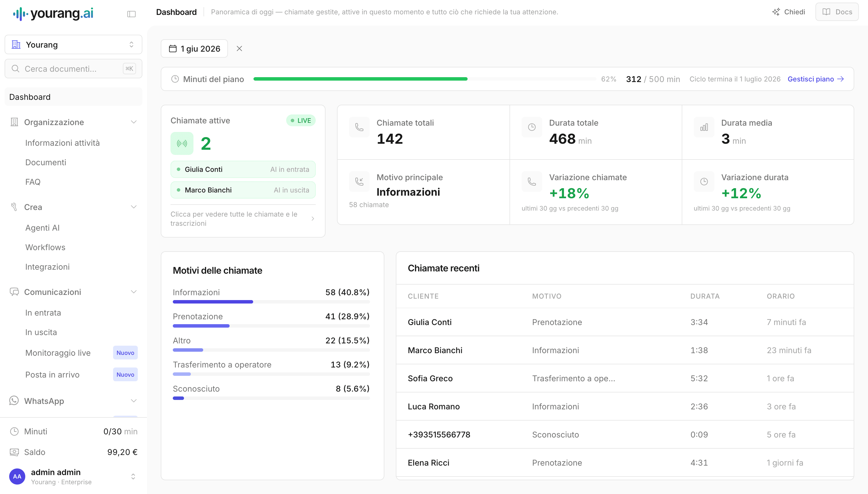
Task: Click the Minuti del piano progress bar
Action: pyautogui.click(x=424, y=79)
